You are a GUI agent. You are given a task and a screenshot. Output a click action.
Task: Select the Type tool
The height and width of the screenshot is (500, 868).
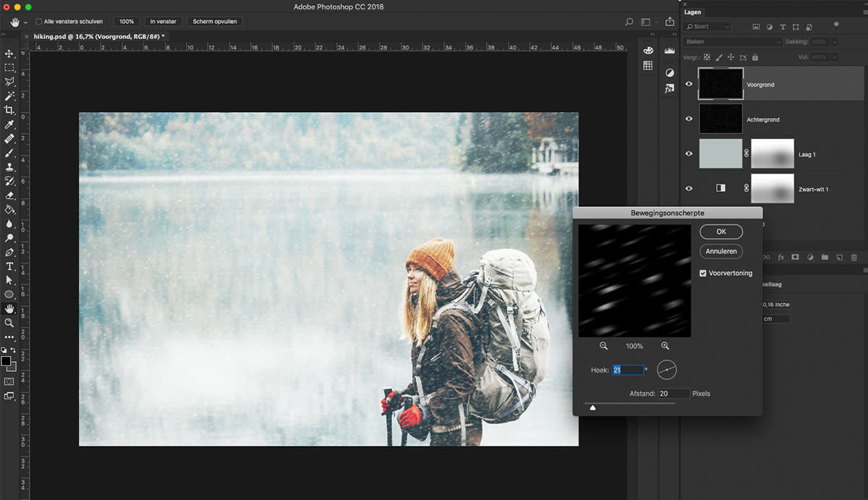(x=9, y=266)
